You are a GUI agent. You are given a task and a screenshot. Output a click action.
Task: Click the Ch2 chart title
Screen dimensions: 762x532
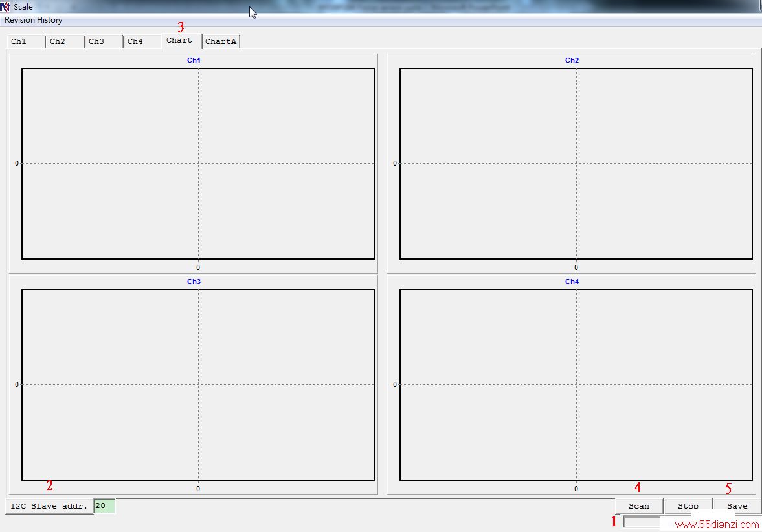tap(572, 60)
